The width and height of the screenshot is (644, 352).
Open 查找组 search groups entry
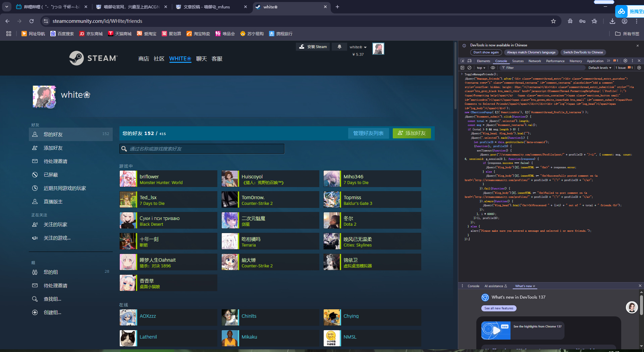[x=71, y=299]
